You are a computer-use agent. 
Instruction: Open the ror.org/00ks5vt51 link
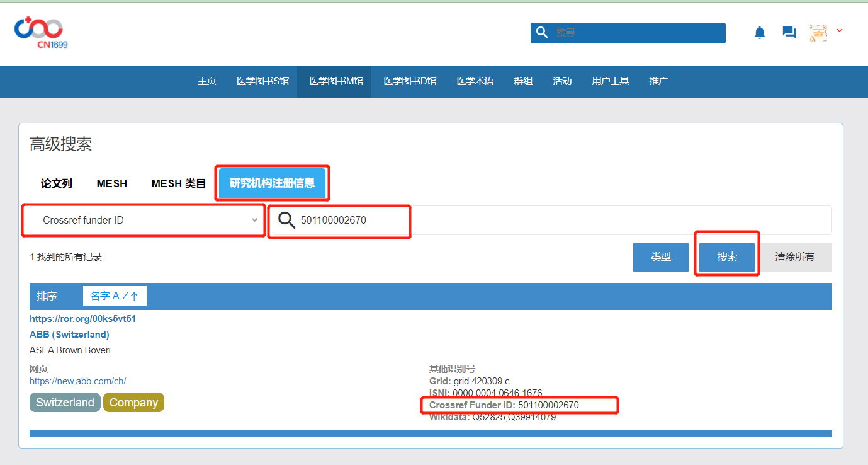82,319
